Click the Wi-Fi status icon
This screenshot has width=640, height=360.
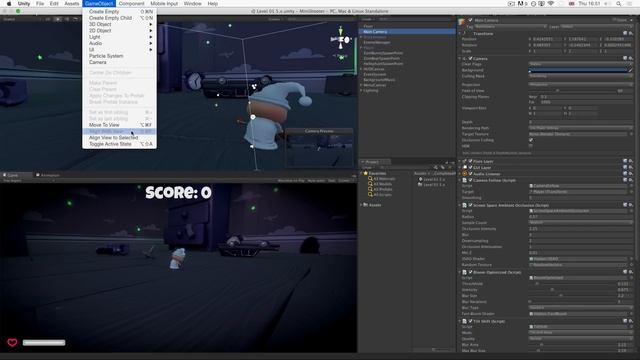coord(551,4)
